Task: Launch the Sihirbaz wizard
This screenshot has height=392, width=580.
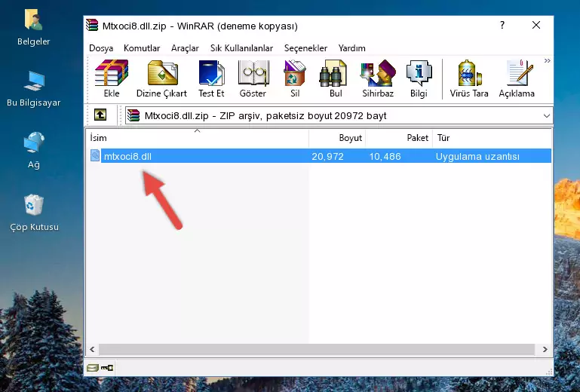Action: 378,78
